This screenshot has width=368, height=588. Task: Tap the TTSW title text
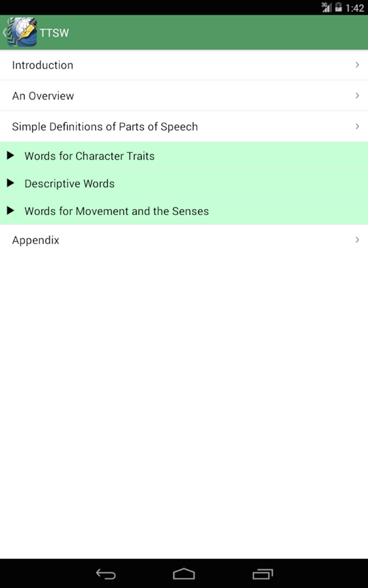click(x=55, y=32)
